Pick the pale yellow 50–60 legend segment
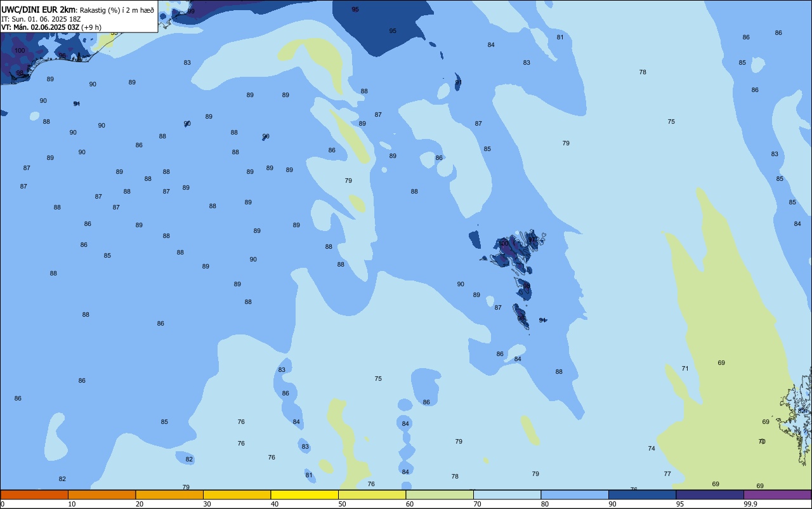Screen dimensions: 812x509 click(372, 494)
